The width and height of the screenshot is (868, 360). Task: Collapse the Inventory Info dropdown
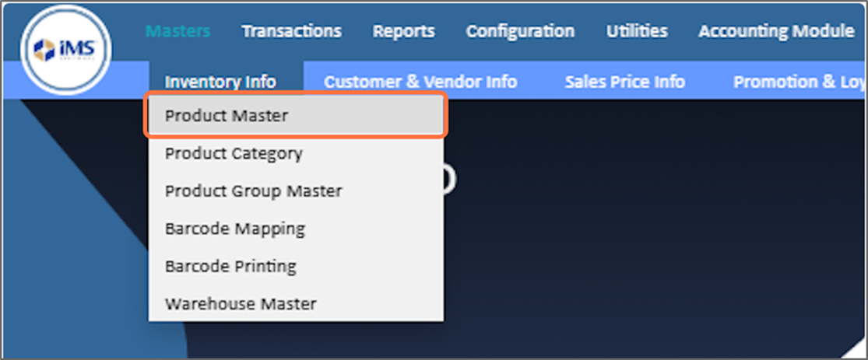coord(220,82)
